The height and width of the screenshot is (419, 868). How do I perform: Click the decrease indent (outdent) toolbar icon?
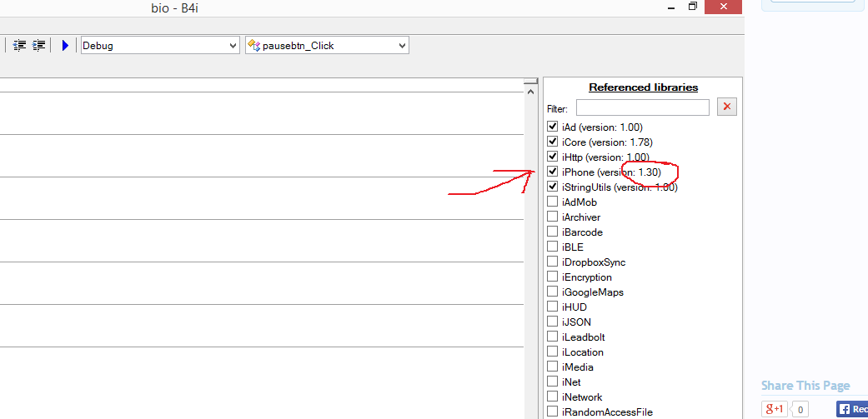click(x=19, y=45)
